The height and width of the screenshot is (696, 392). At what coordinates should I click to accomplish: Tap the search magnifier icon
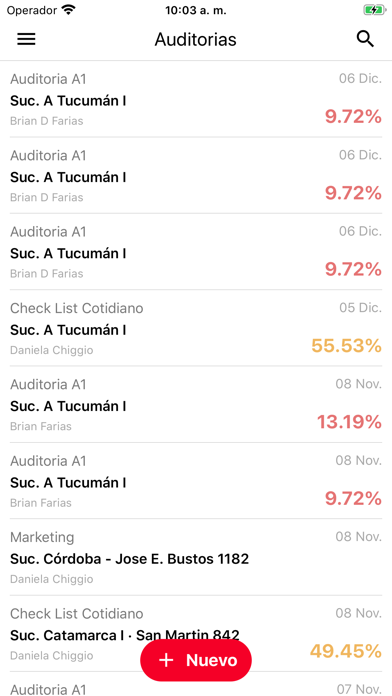[x=365, y=39]
